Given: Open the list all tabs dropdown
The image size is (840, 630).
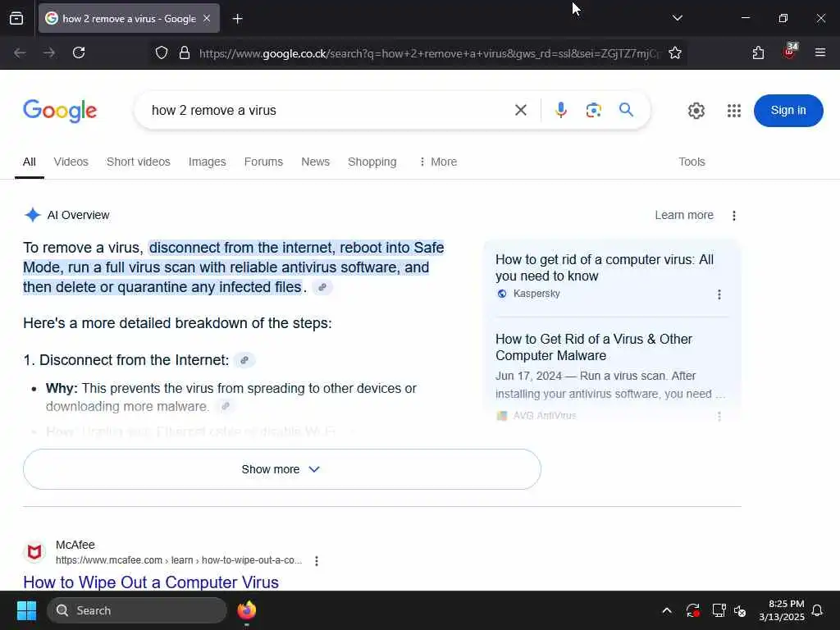Looking at the screenshot, I should 677,18.
